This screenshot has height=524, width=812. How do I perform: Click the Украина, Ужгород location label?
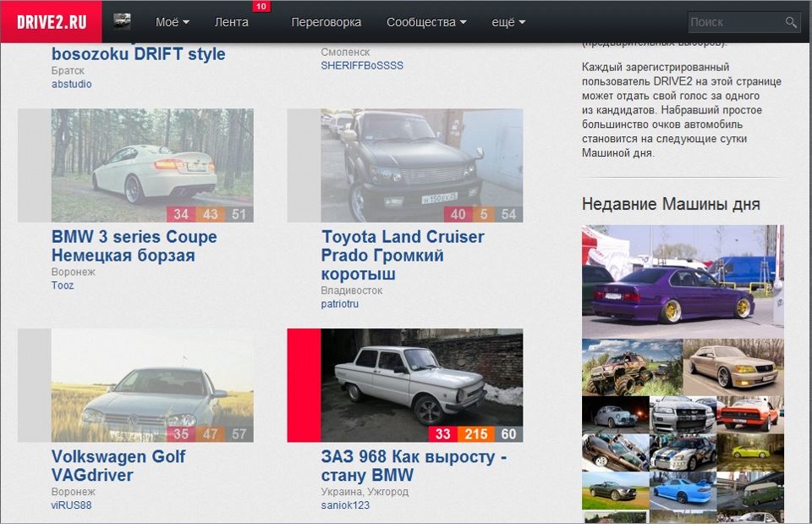click(x=365, y=491)
